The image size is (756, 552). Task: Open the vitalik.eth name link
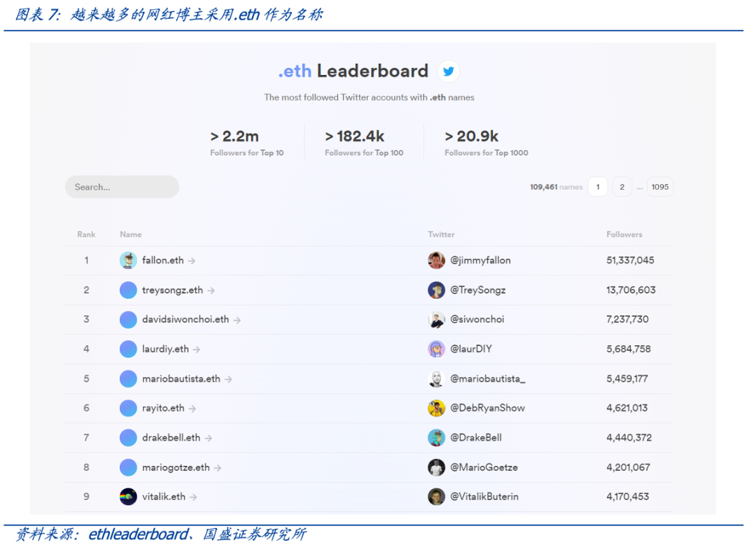click(163, 497)
